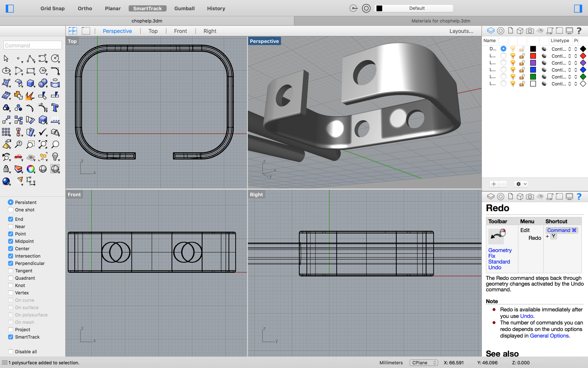The width and height of the screenshot is (588, 368).
Task: Open the Default layer dropdown in top bar
Action: click(414, 8)
